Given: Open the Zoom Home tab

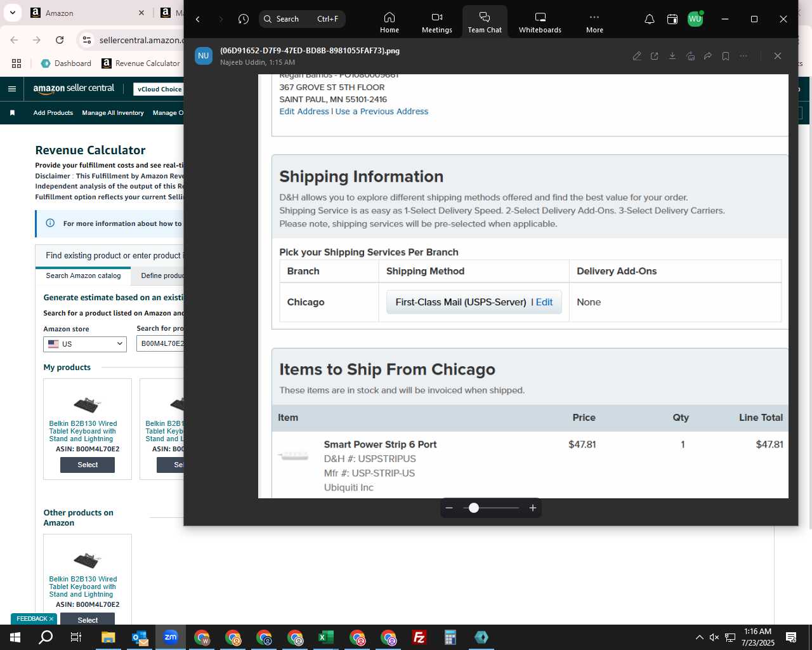Looking at the screenshot, I should click(390, 22).
